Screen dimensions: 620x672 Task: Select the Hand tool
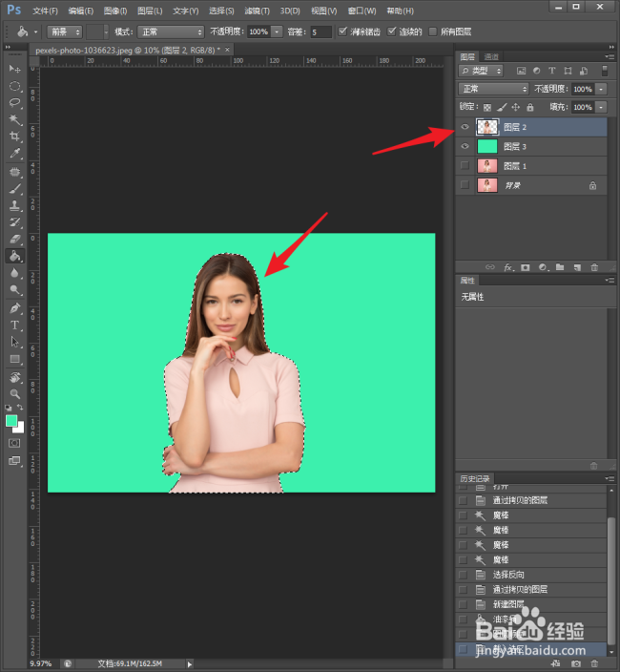point(15,378)
